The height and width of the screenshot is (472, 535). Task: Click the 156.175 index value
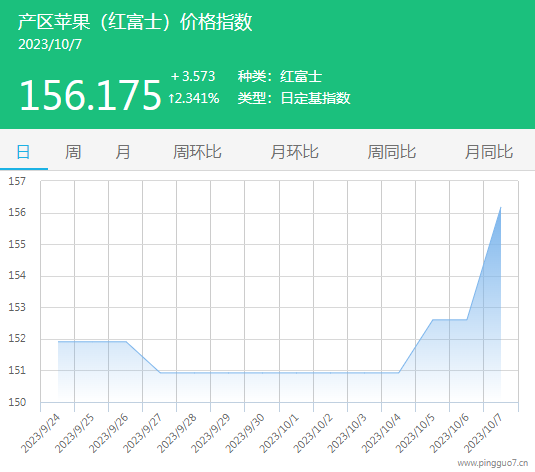tap(90, 95)
